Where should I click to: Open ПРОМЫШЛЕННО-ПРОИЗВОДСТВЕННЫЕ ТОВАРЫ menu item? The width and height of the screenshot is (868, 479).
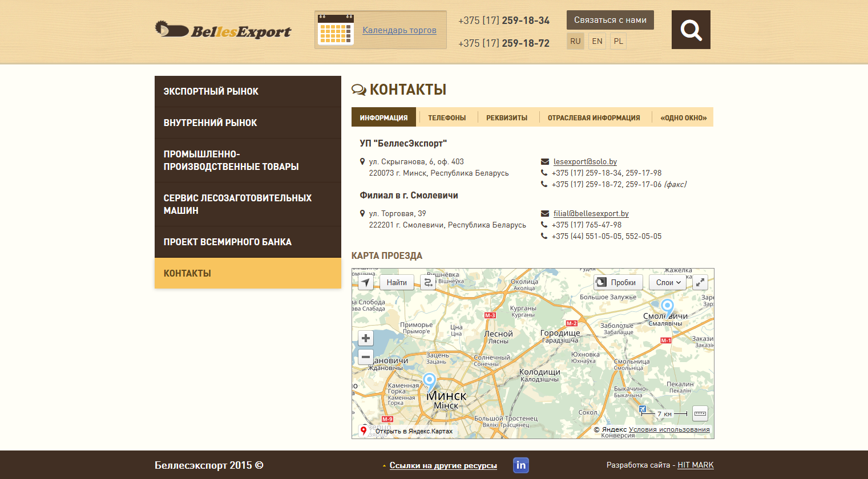click(248, 160)
